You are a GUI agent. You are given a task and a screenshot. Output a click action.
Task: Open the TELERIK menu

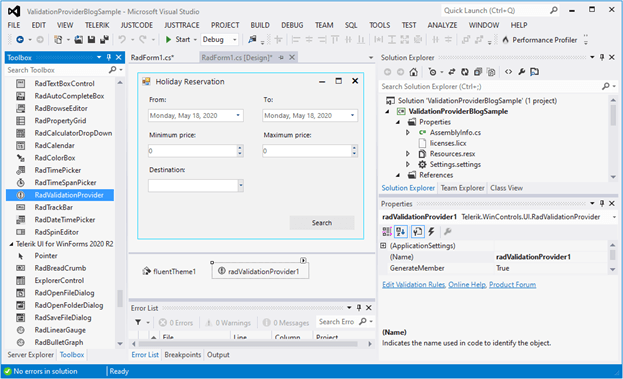pos(97,25)
